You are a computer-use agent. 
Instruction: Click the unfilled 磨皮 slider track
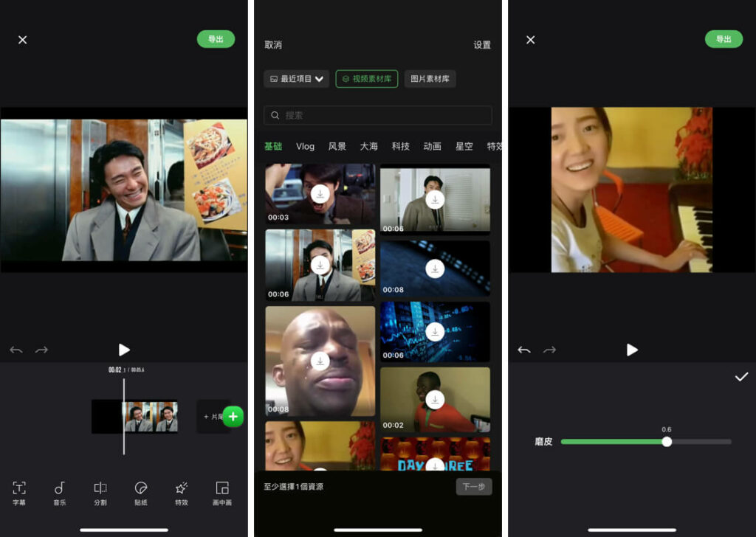click(701, 442)
